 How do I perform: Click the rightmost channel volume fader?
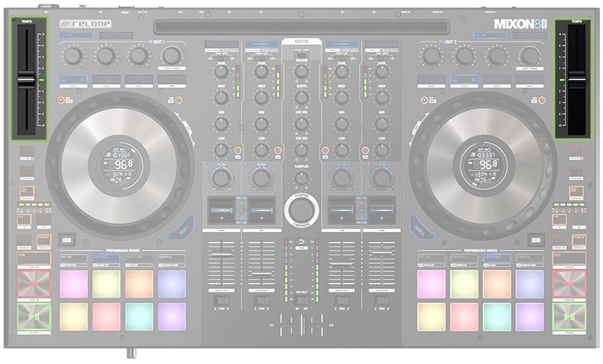[x=382, y=252]
